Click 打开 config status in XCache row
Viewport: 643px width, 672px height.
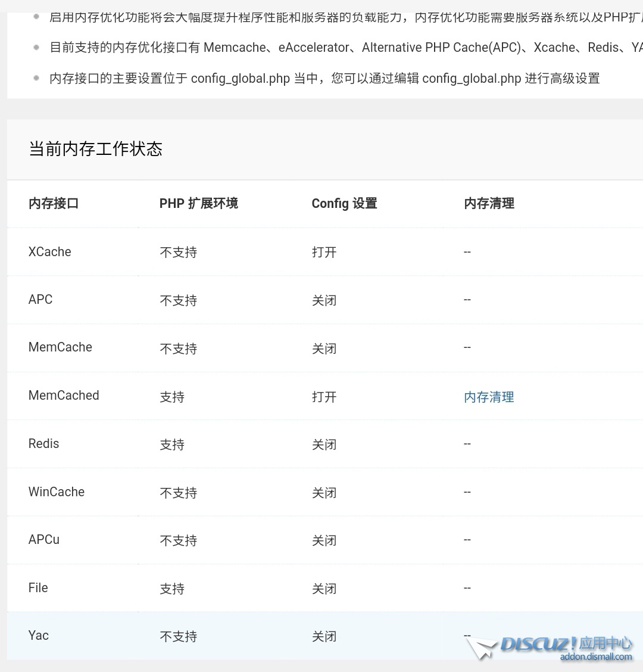[x=324, y=252]
